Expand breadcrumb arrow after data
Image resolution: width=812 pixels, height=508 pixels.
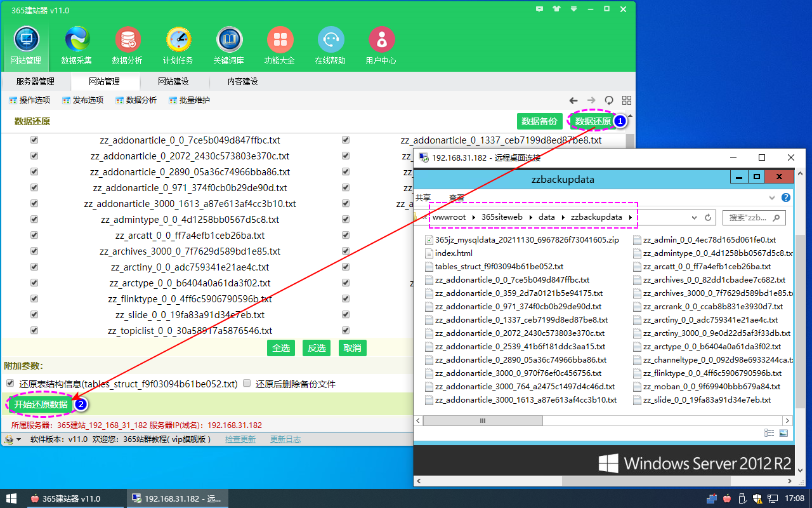pyautogui.click(x=563, y=217)
